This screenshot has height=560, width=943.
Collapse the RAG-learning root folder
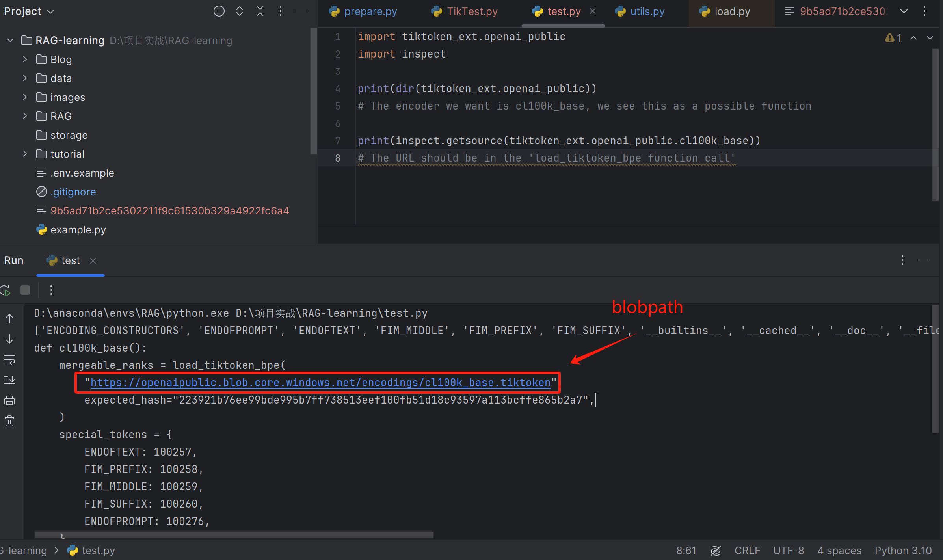pyautogui.click(x=11, y=40)
